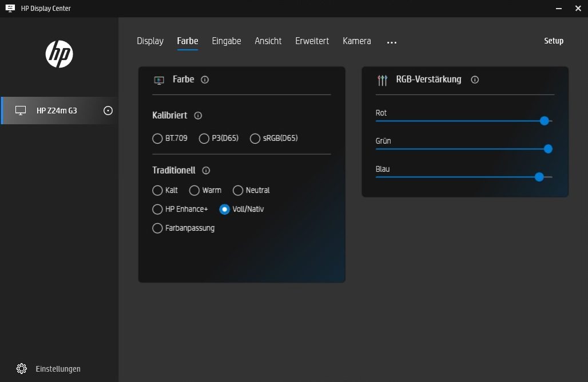This screenshot has height=382, width=588.
Task: Click the RGB-Verstärkung sliders icon
Action: 383,80
